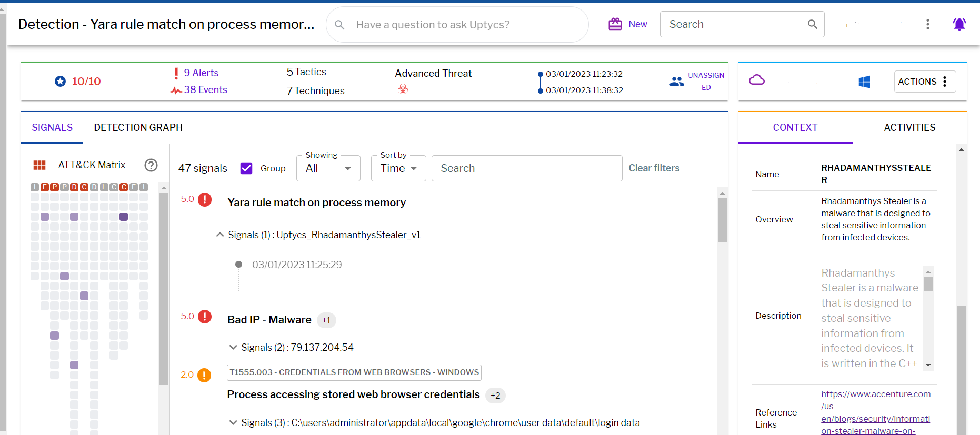Click Description box scroll down arrow
The image size is (980, 435).
click(x=928, y=365)
